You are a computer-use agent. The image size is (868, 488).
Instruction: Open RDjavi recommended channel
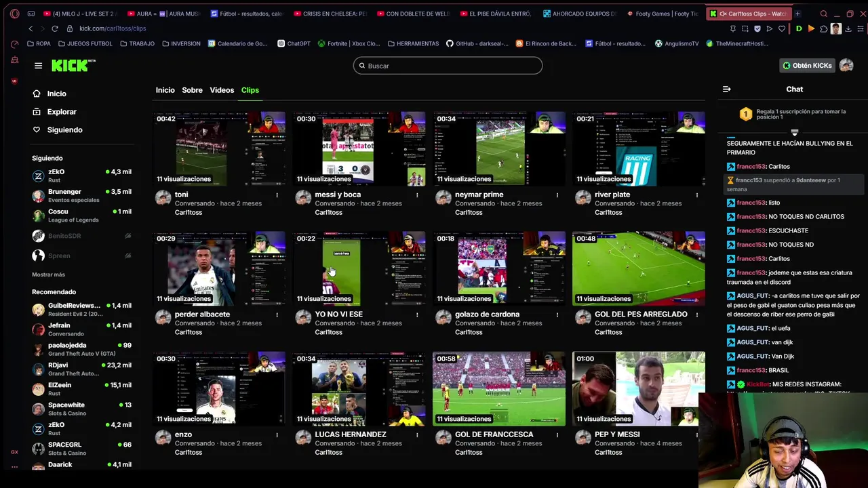point(82,369)
